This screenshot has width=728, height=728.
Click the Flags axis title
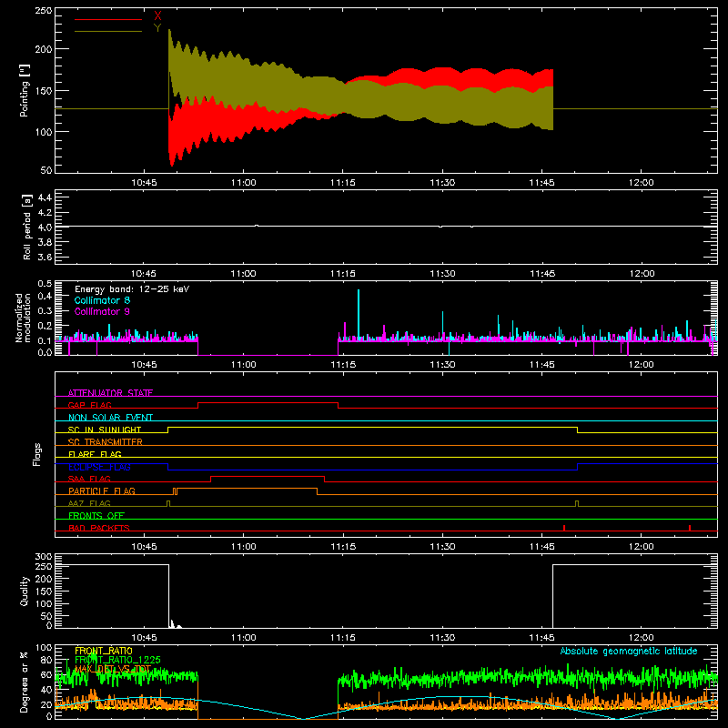tap(36, 454)
